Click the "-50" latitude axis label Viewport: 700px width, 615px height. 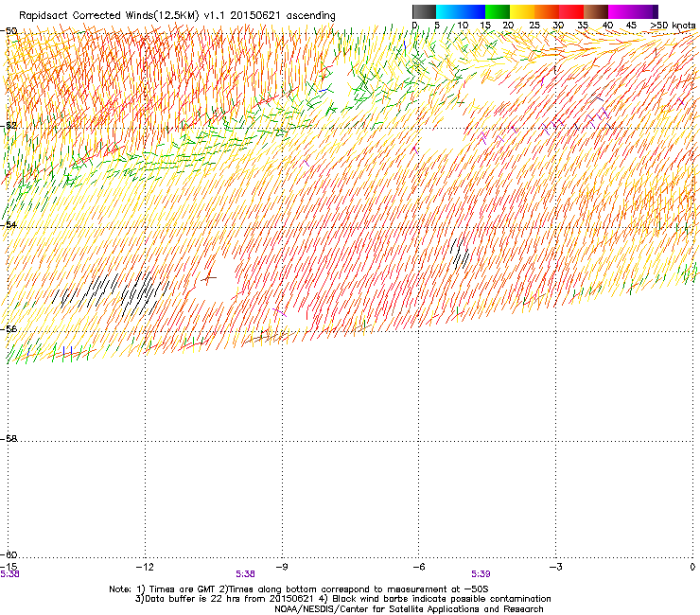(x=9, y=31)
